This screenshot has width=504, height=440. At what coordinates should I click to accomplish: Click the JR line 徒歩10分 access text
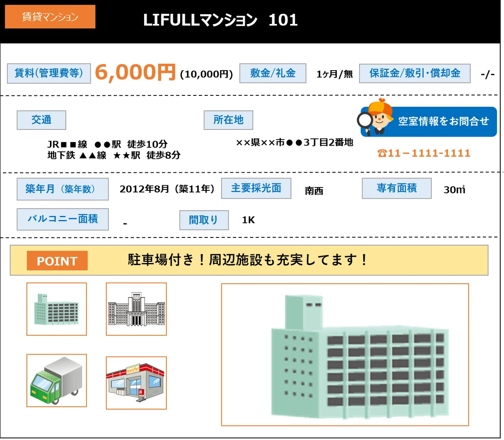(108, 144)
